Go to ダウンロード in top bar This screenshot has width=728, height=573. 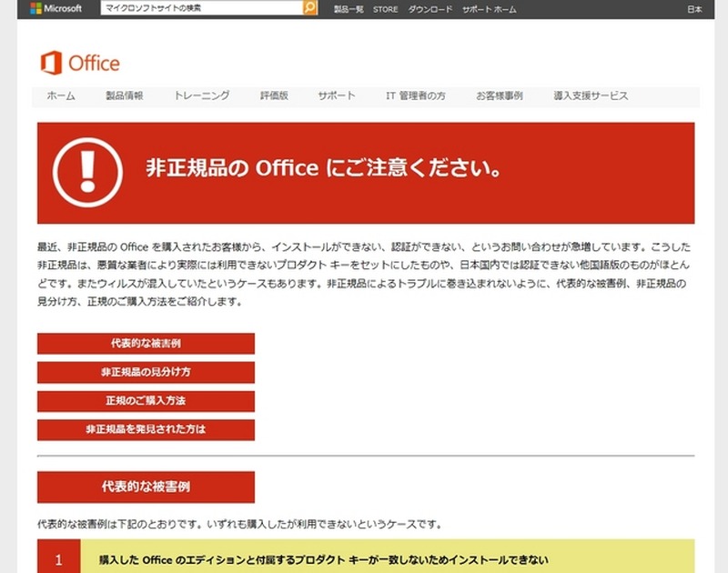click(x=430, y=9)
